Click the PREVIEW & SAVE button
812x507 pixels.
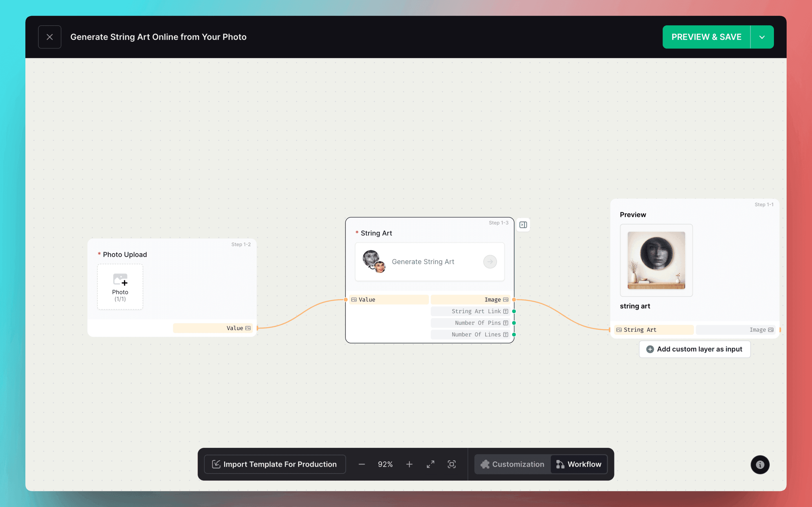[x=706, y=37]
